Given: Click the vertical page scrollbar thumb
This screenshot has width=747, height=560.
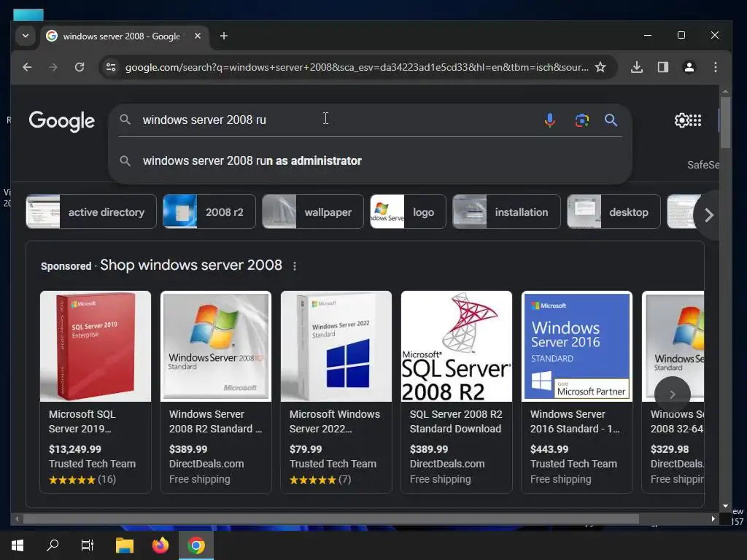Looking at the screenshot, I should click(725, 122).
